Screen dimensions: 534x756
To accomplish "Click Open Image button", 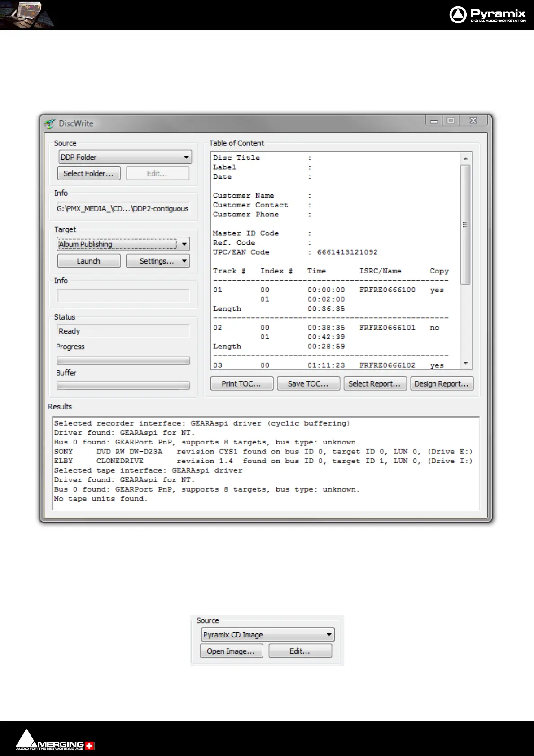I will (231, 651).
